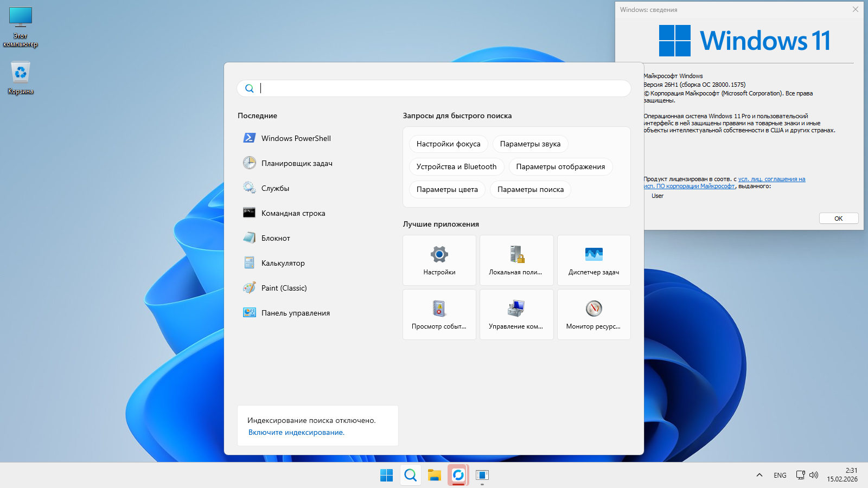This screenshot has width=868, height=488.
Task: Open the license agreement link
Action: tap(771, 179)
